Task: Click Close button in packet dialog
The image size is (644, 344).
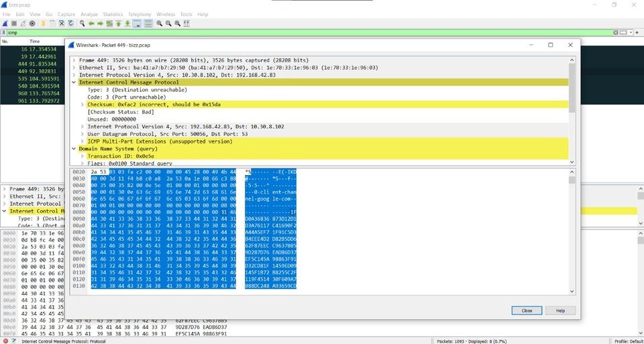Action: click(x=527, y=310)
